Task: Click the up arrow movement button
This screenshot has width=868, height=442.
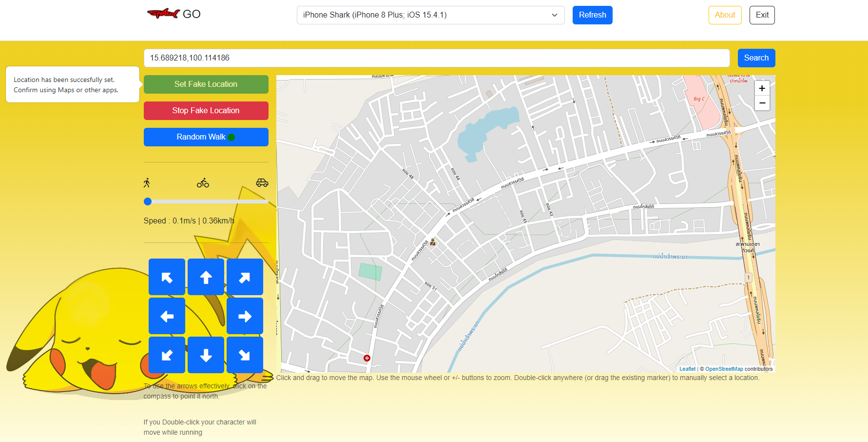Action: (206, 277)
